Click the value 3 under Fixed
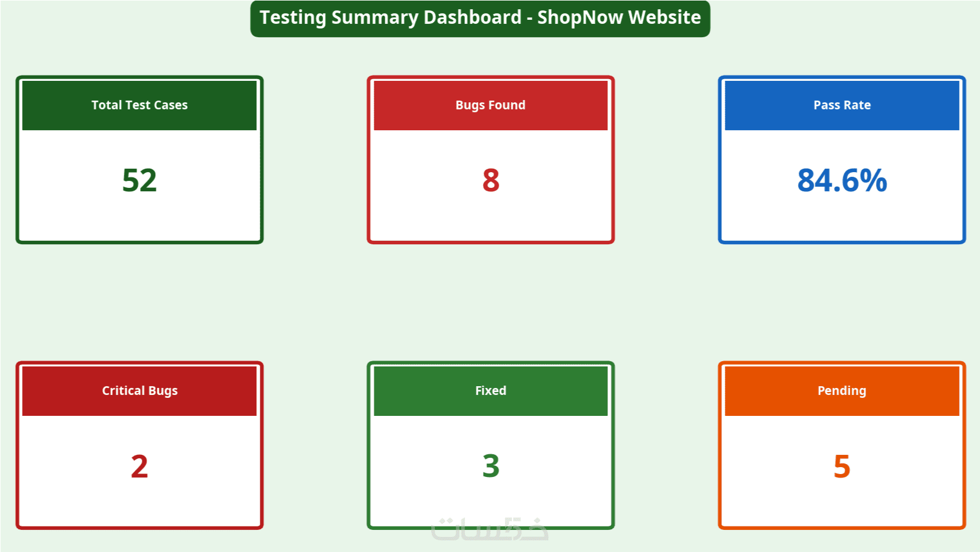 (x=491, y=466)
